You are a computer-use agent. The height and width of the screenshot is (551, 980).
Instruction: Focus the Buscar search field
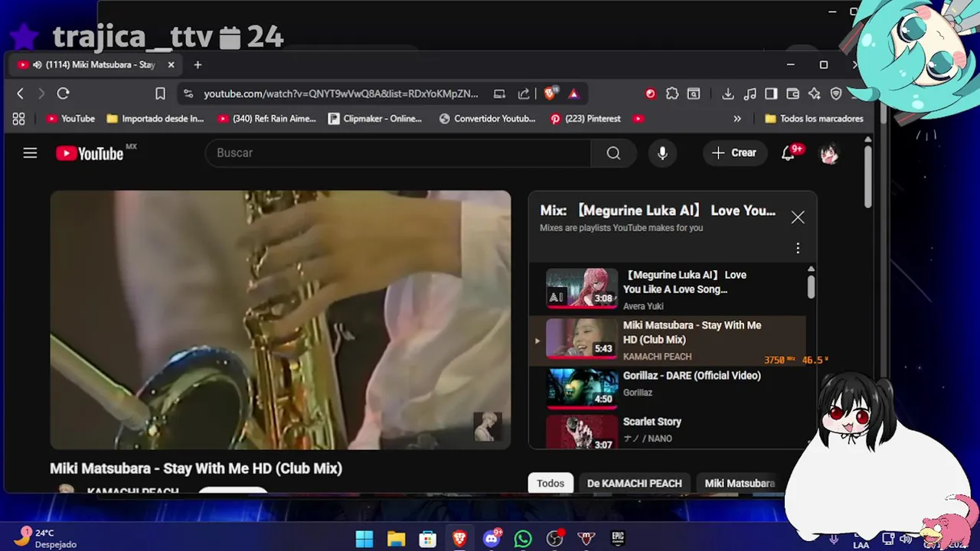(398, 153)
